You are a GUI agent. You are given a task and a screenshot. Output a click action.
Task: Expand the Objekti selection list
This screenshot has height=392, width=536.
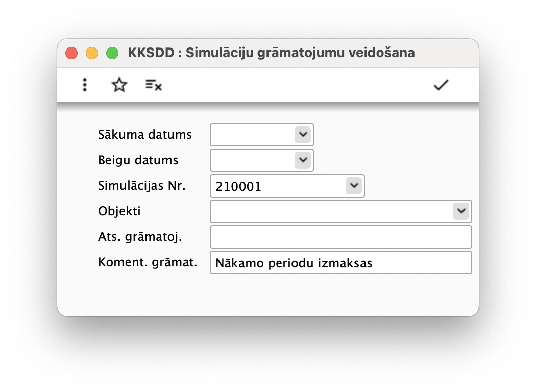click(x=460, y=211)
